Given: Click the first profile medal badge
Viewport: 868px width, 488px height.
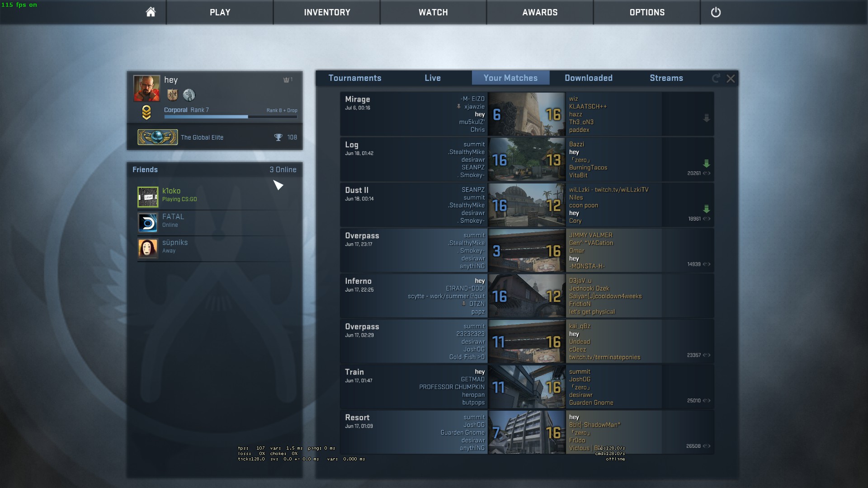Looking at the screenshot, I should click(172, 95).
